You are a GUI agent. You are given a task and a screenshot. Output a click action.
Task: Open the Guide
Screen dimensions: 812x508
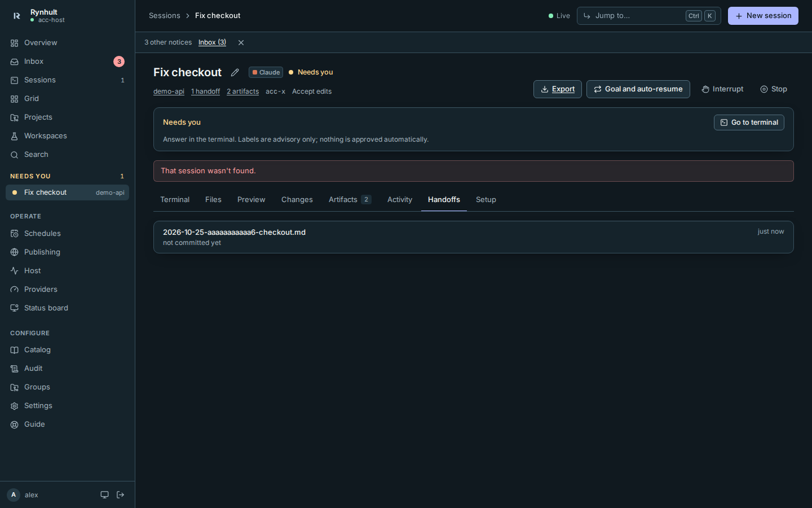[x=67, y=424]
